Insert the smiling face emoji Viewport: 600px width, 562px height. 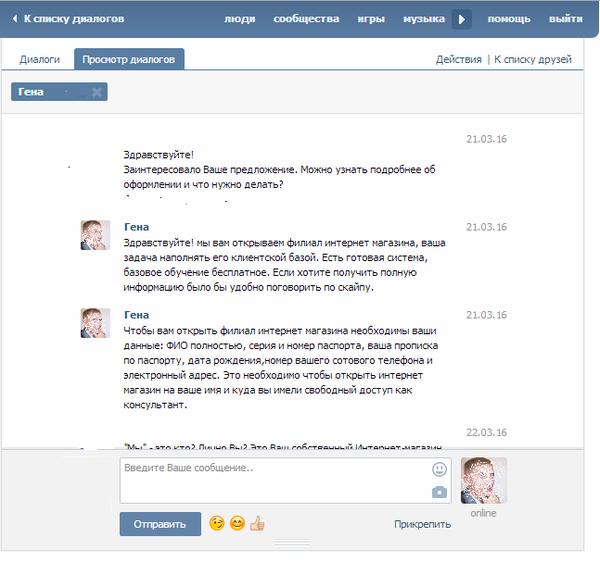(237, 523)
